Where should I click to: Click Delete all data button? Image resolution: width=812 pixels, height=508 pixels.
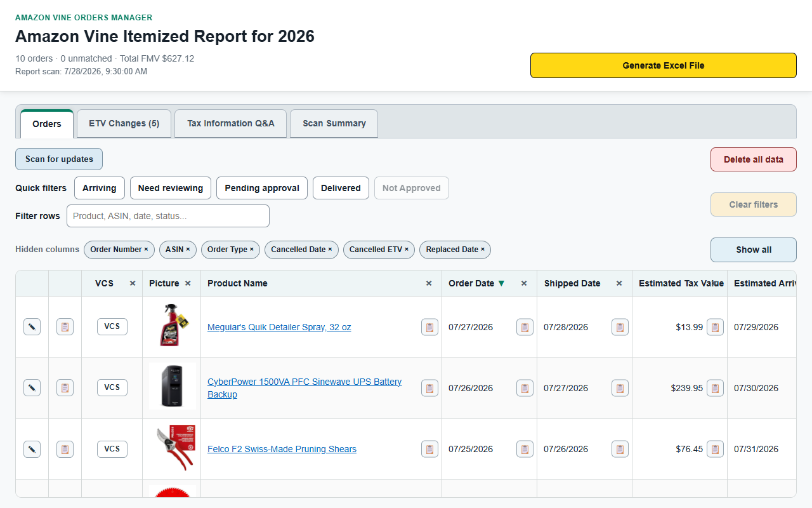[x=754, y=159]
